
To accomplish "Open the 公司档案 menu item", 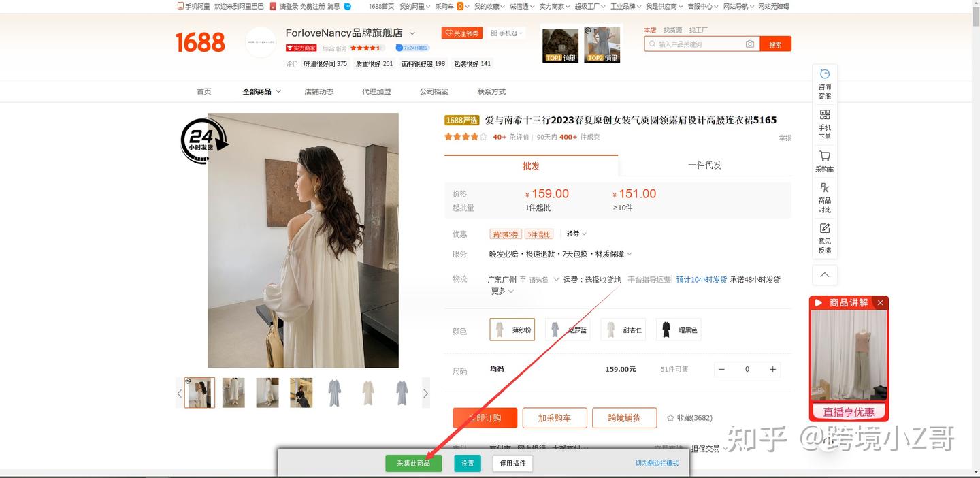I will click(434, 91).
